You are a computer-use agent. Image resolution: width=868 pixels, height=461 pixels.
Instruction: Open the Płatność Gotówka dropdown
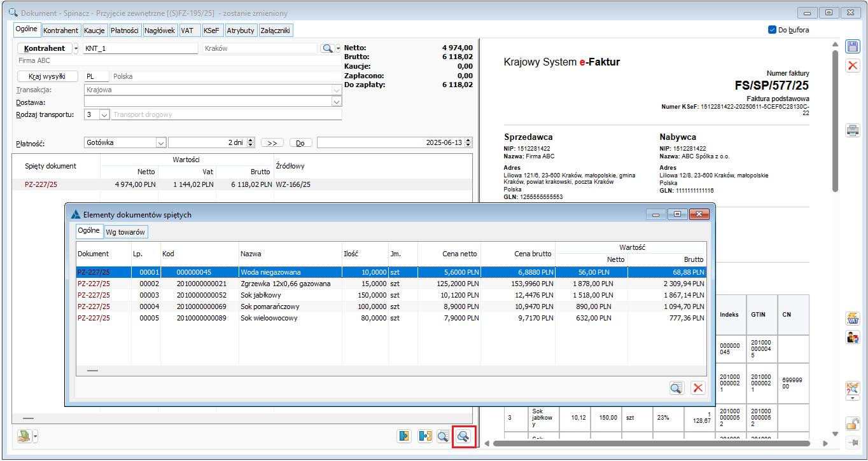160,143
